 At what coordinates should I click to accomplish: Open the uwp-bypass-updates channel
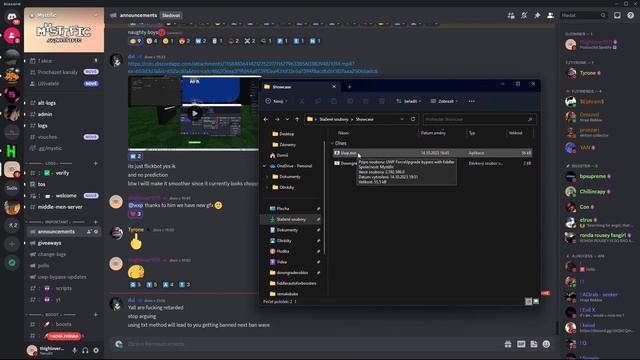63,277
